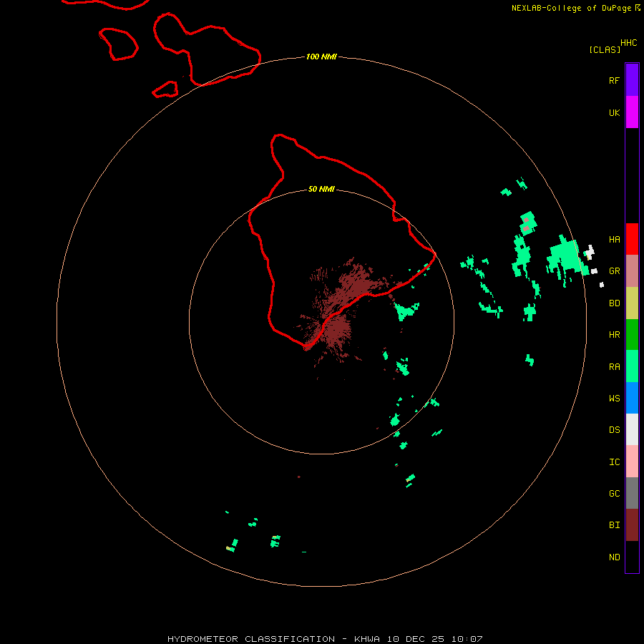Select the GC gray legend swatch

632,493
